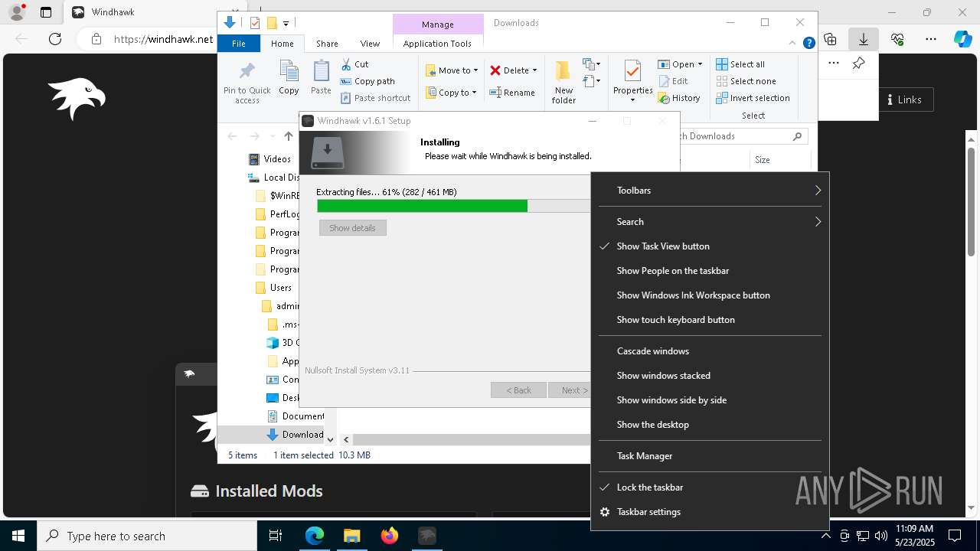Open the Properties dropdown arrow

pyautogui.click(x=632, y=99)
